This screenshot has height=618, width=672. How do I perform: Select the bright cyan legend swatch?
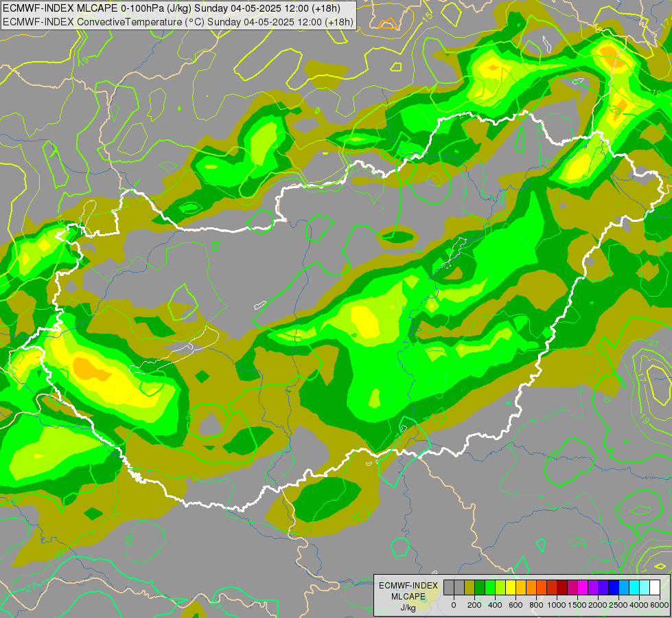(x=635, y=588)
